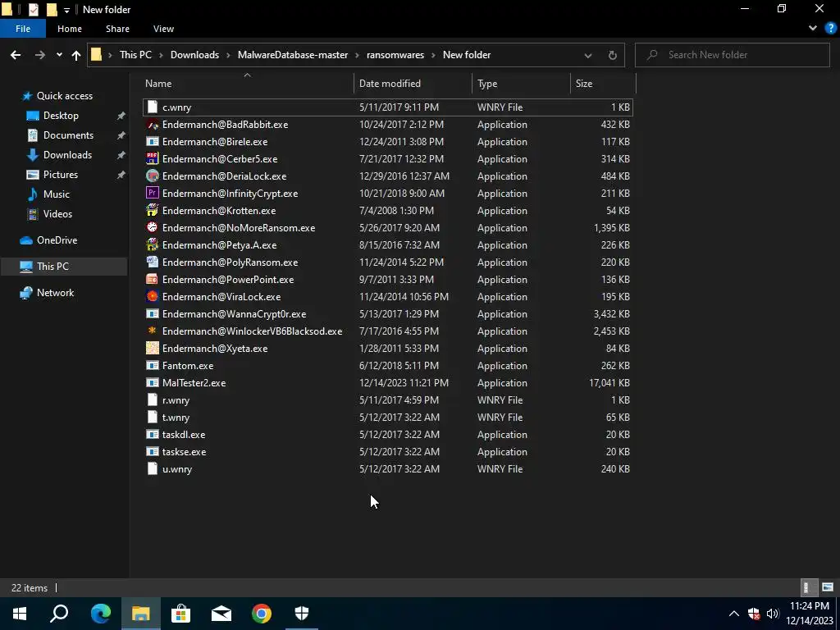This screenshot has width=840, height=630.
Task: Click the Search New folder box
Action: point(732,55)
